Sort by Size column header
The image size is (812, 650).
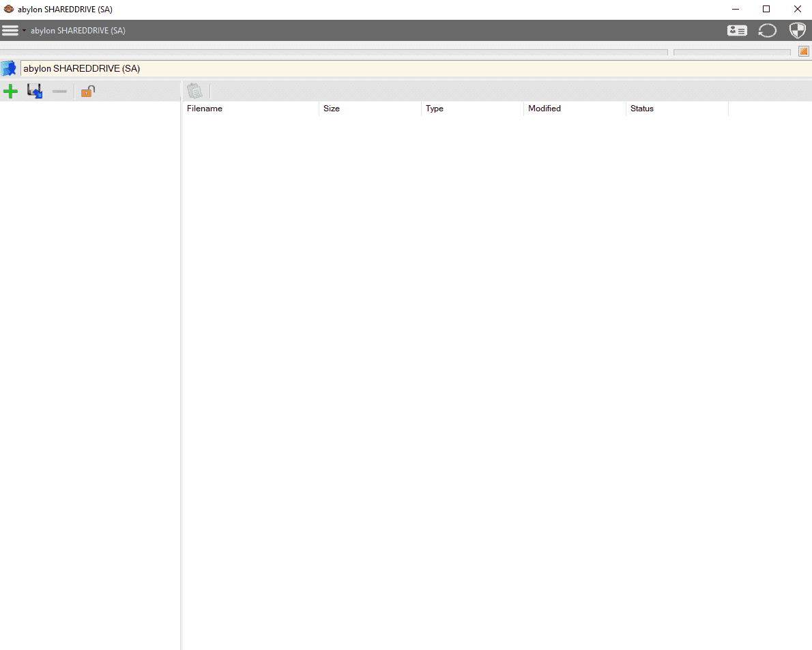point(370,109)
